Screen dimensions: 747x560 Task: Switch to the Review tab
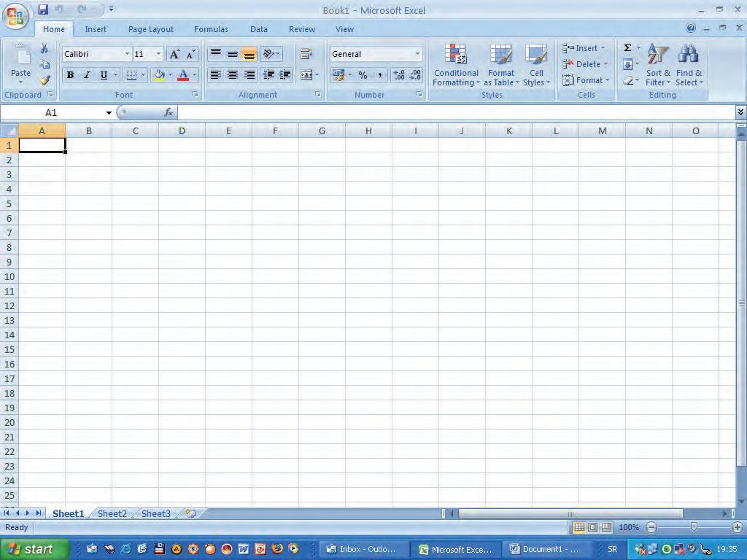(302, 29)
